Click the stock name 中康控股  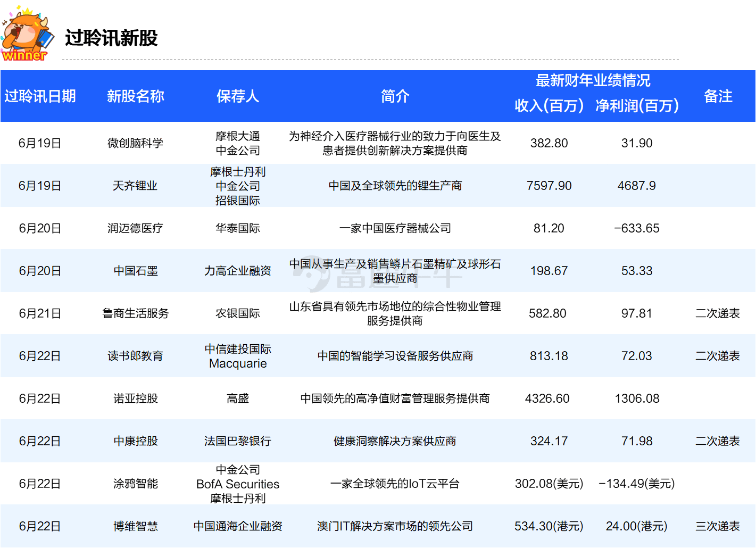click(x=135, y=441)
